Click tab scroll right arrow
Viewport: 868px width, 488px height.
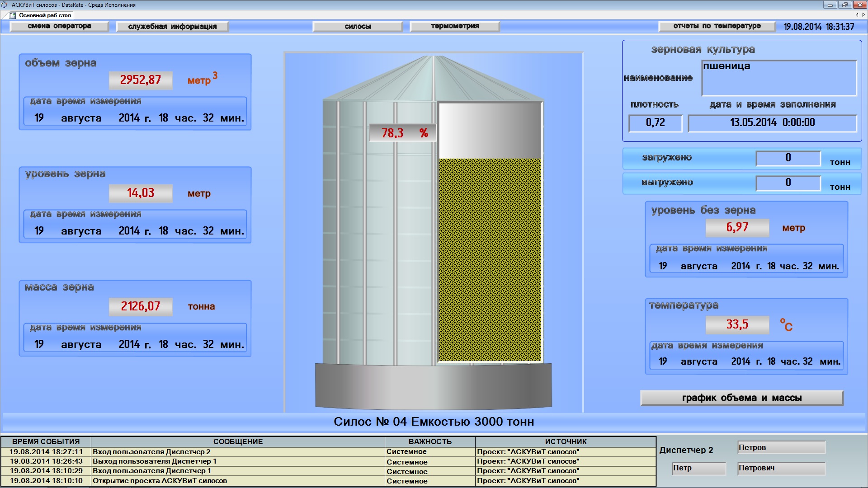(x=863, y=15)
